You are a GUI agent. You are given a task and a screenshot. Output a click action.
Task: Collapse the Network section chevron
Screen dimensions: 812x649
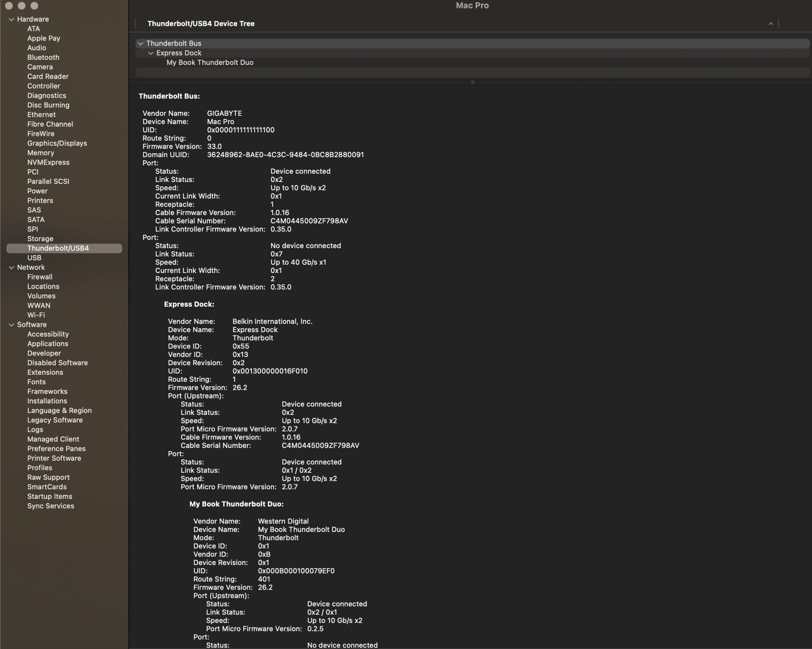pos(11,267)
